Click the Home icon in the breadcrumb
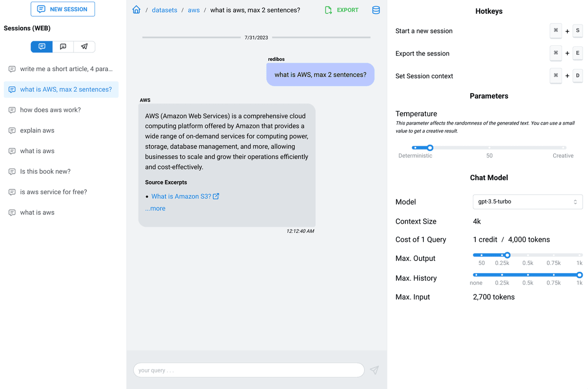 click(136, 9)
